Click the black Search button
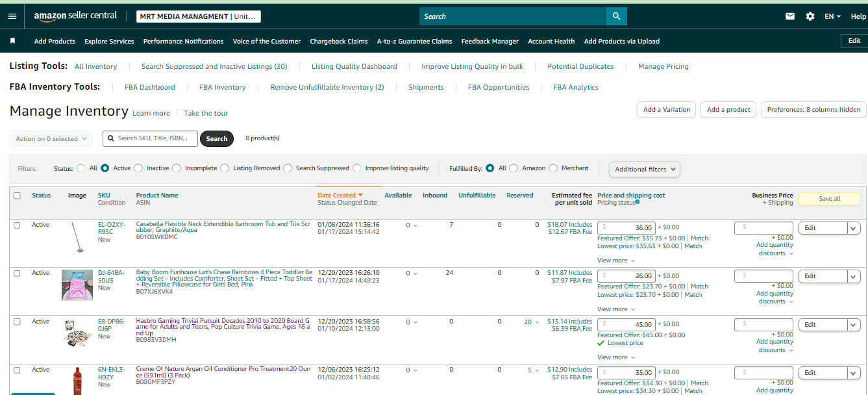 [217, 138]
